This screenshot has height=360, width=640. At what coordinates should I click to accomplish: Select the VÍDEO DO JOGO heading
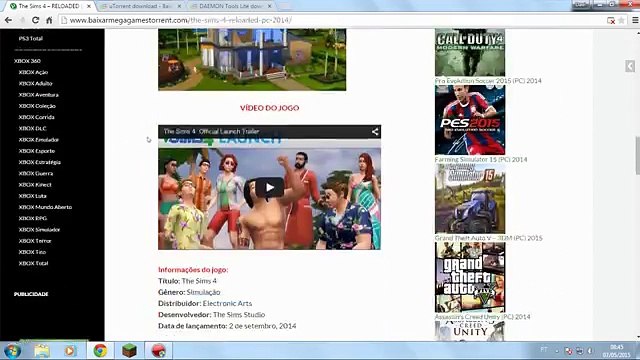pyautogui.click(x=269, y=108)
